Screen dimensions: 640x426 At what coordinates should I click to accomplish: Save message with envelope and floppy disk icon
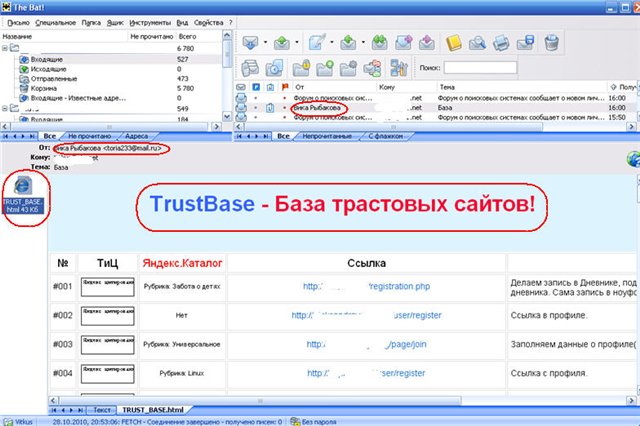point(525,42)
